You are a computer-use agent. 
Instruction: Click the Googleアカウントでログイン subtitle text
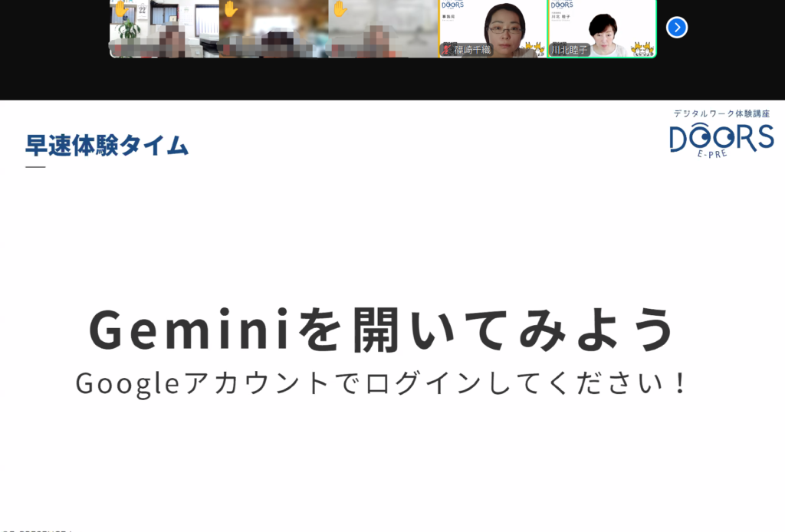(382, 383)
